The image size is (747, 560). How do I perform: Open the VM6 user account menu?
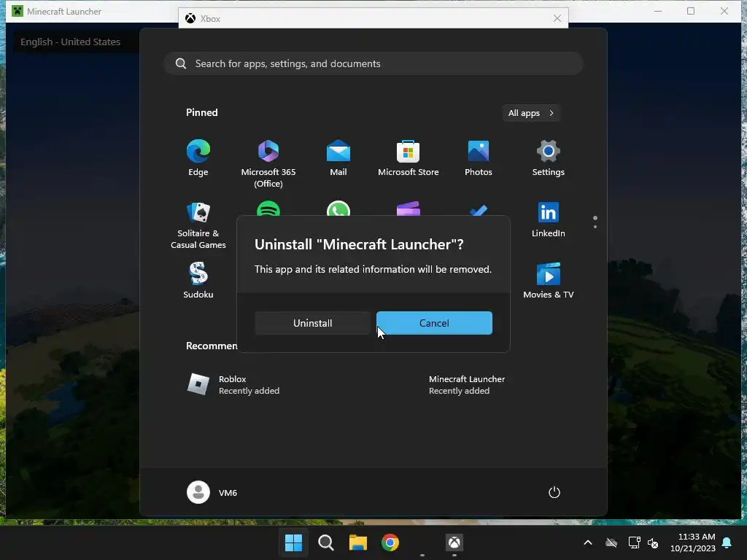[212, 492]
